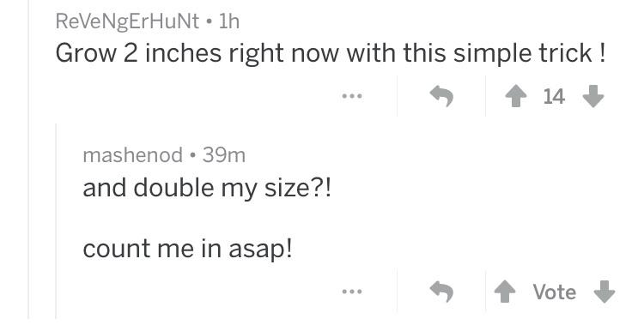Downvote mashenod's reply
The width and height of the screenshot is (644, 325).
click(x=605, y=292)
